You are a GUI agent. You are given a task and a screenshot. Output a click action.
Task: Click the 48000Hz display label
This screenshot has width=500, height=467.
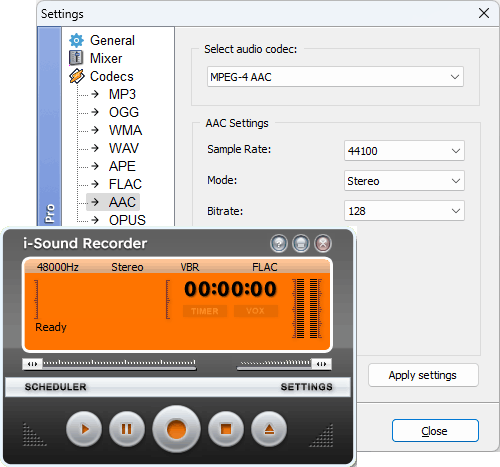[x=58, y=267]
